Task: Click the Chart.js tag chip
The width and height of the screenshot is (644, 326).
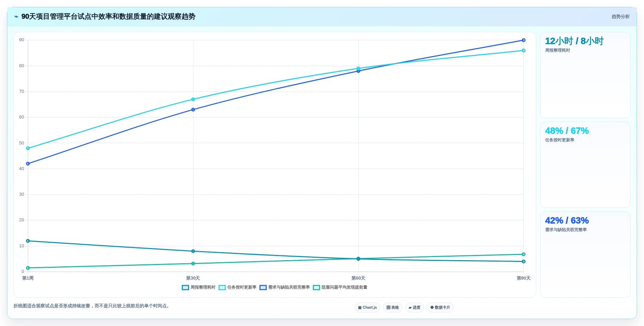Action: (367, 308)
